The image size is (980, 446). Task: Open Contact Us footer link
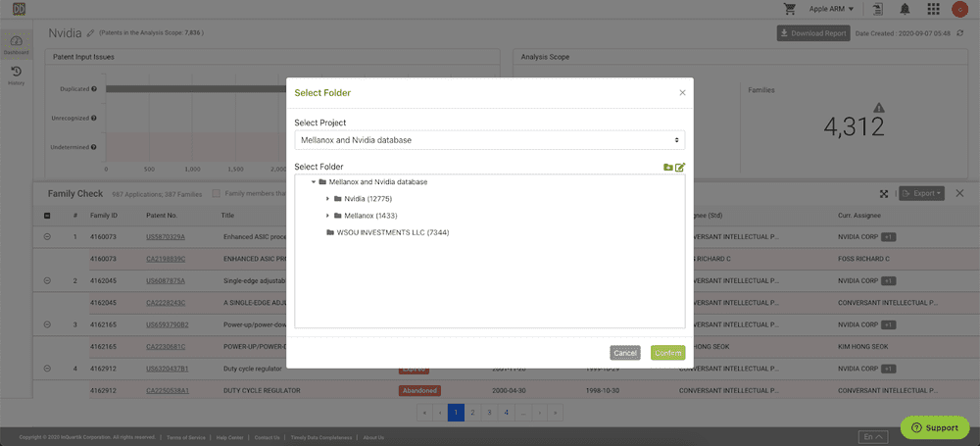[x=267, y=437]
